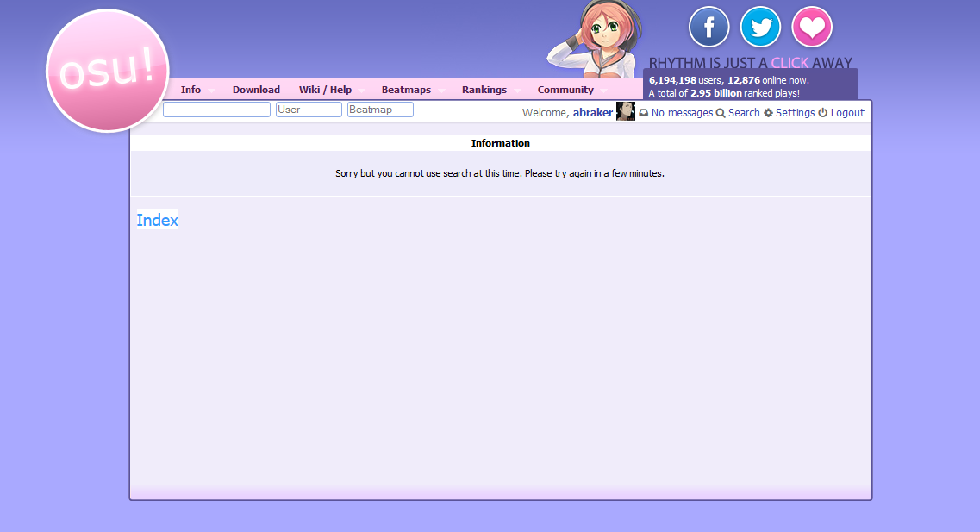Viewport: 980px width, 532px height.
Task: Focus the Beatmap search field
Action: (x=380, y=110)
